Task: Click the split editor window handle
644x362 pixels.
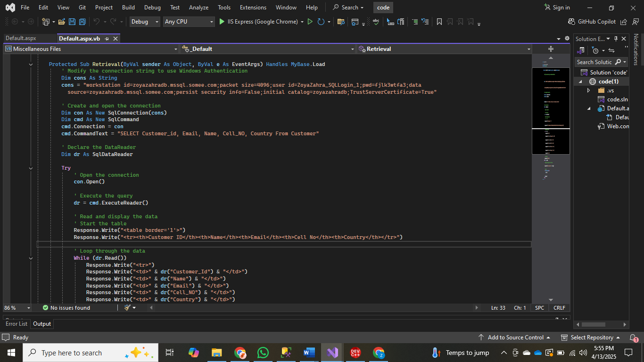Action: pyautogui.click(x=551, y=49)
